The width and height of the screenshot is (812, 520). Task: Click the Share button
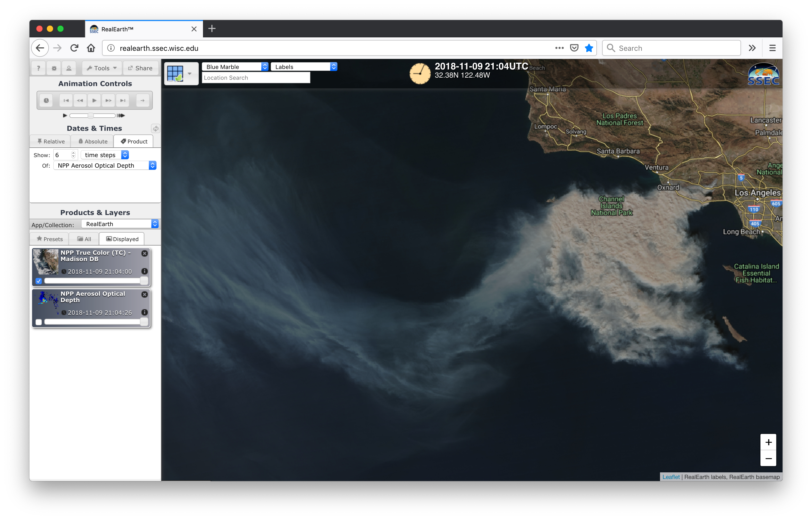140,68
